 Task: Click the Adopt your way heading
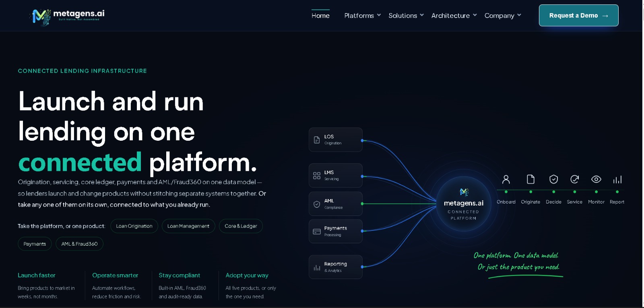[247, 275]
